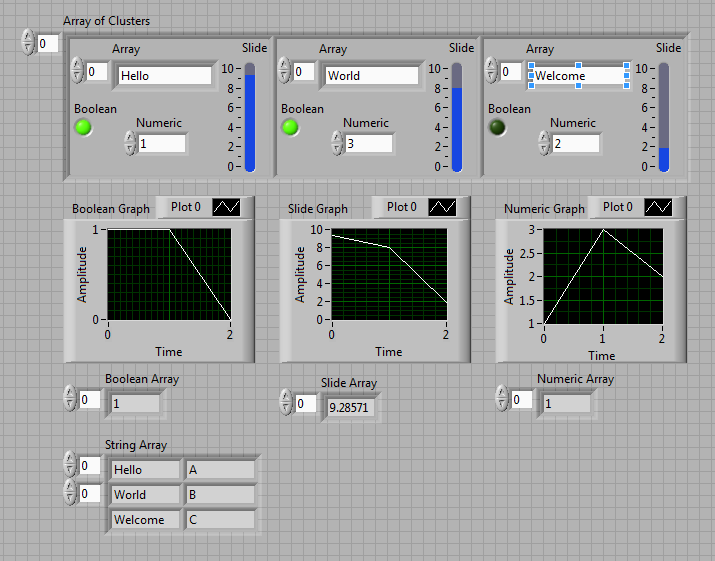715x561 pixels.
Task: Click the selected Welcome string field
Action: (x=579, y=76)
